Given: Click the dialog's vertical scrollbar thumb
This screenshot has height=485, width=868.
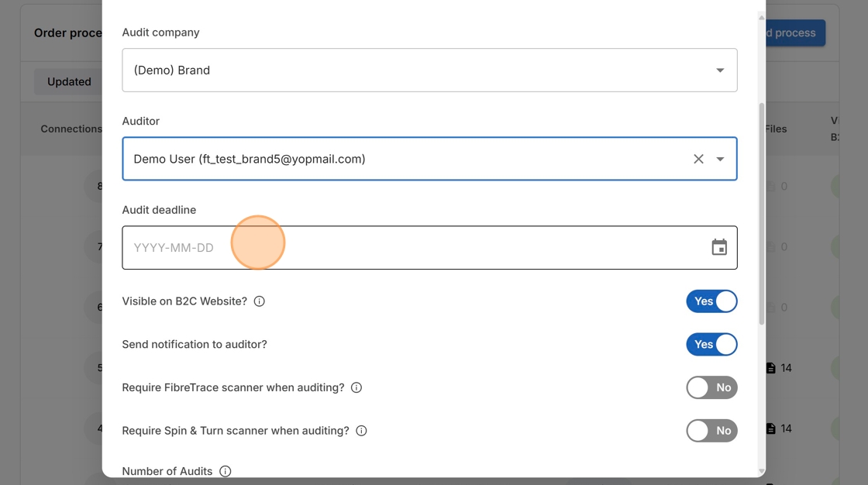Looking at the screenshot, I should (x=762, y=213).
